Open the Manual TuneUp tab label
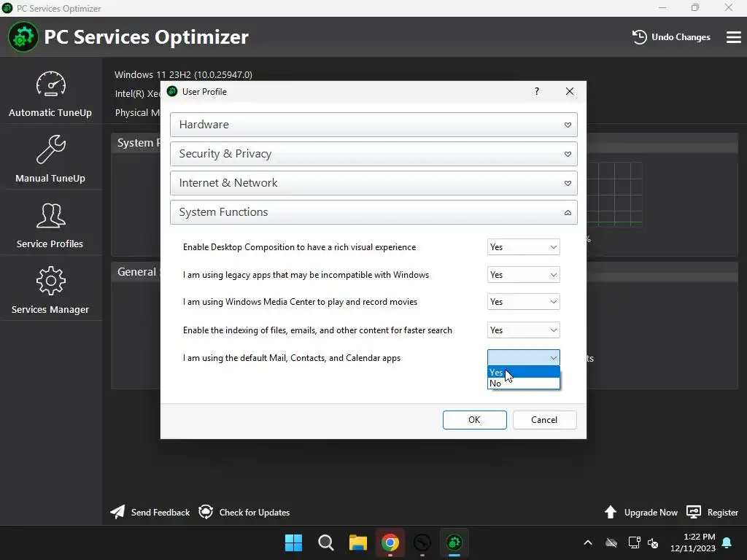747x560 pixels. pyautogui.click(x=50, y=178)
